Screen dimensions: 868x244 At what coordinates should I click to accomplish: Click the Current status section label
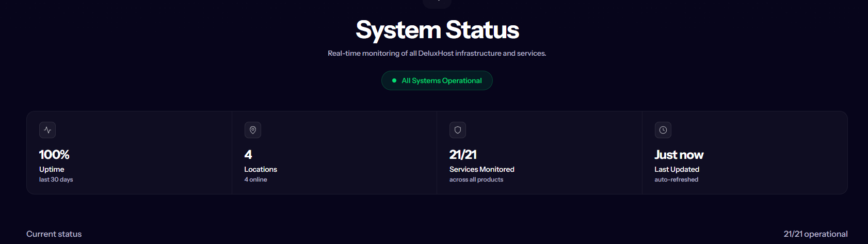point(54,234)
